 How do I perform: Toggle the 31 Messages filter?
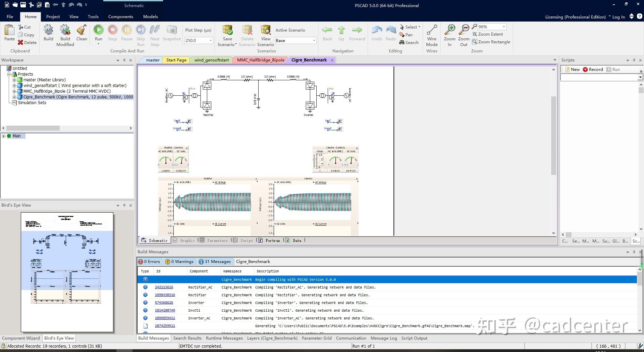coord(215,262)
